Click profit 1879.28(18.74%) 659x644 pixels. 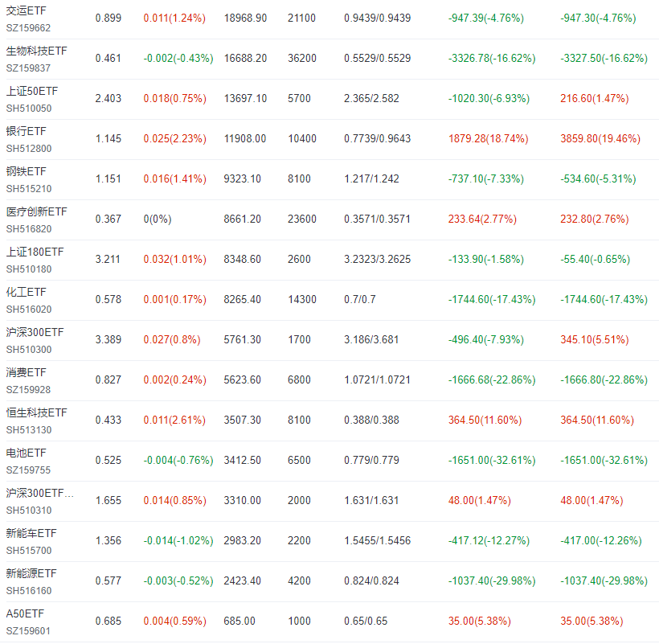click(488, 139)
